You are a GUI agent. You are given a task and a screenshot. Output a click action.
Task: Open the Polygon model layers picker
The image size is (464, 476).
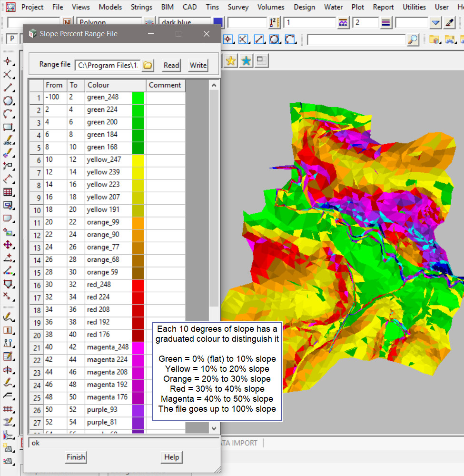point(150,22)
